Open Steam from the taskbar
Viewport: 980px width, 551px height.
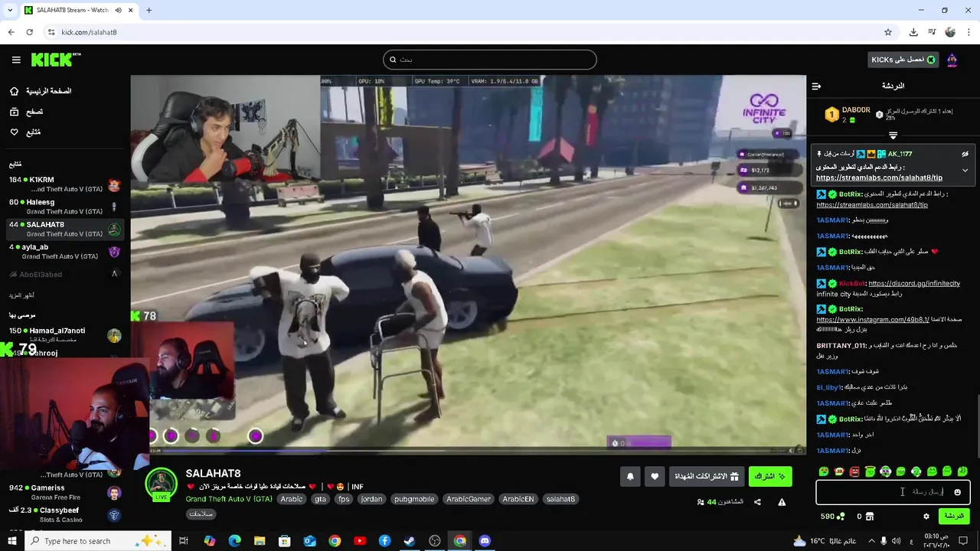(410, 541)
